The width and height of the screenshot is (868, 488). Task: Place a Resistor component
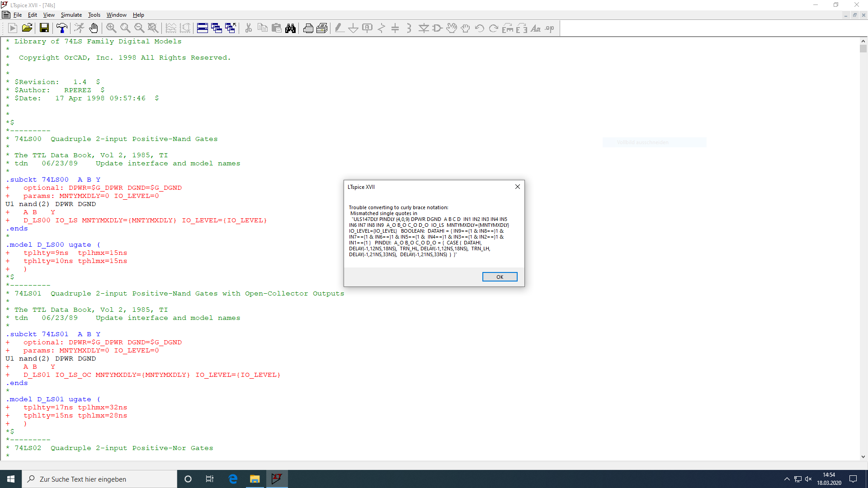pos(382,28)
